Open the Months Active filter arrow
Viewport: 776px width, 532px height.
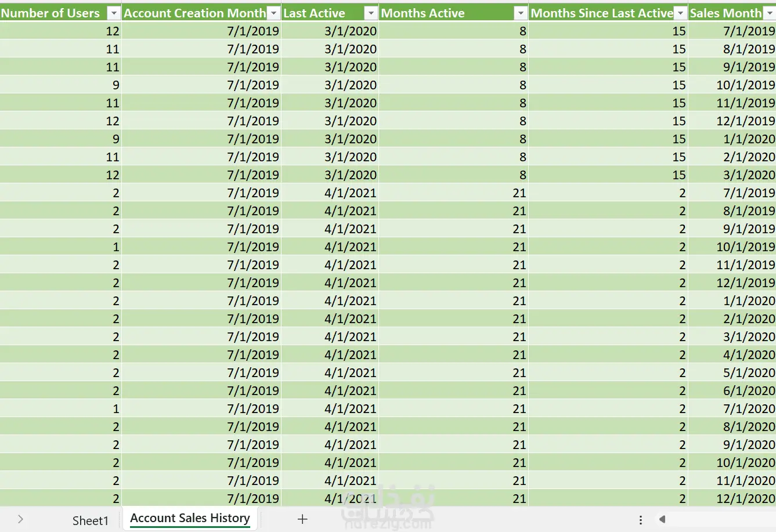(521, 13)
